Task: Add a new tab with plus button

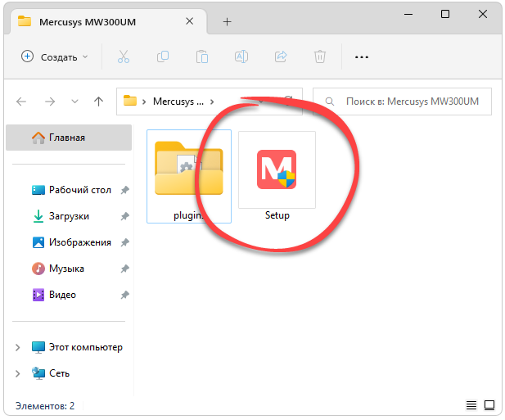Action: tap(227, 22)
